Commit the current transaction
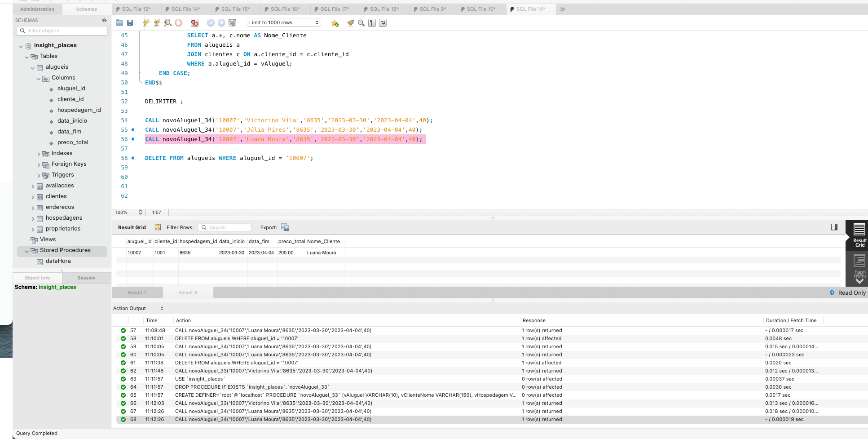868x439 pixels. point(211,23)
